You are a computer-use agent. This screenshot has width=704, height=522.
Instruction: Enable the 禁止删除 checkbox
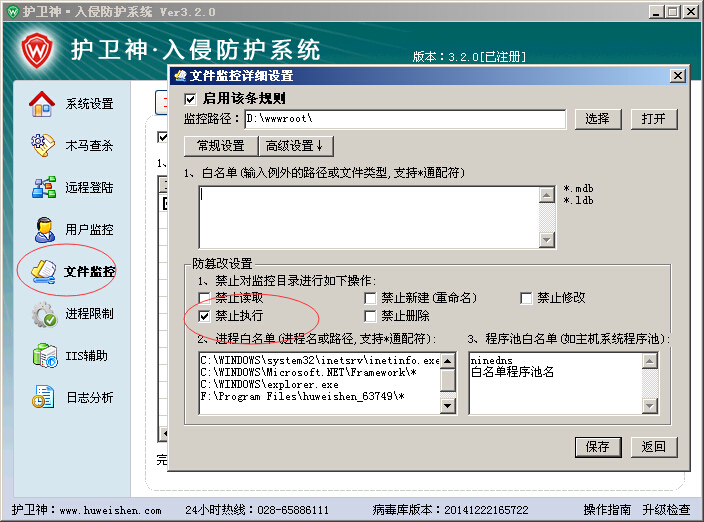[x=370, y=316]
